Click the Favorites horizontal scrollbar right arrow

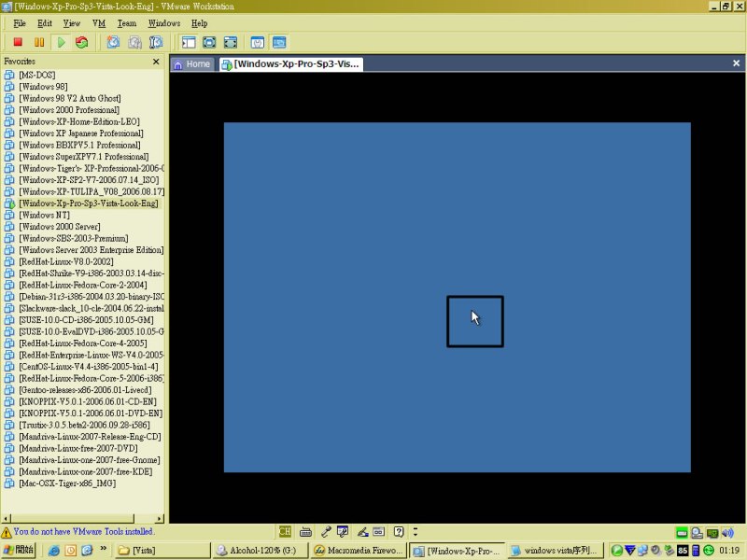[160, 518]
